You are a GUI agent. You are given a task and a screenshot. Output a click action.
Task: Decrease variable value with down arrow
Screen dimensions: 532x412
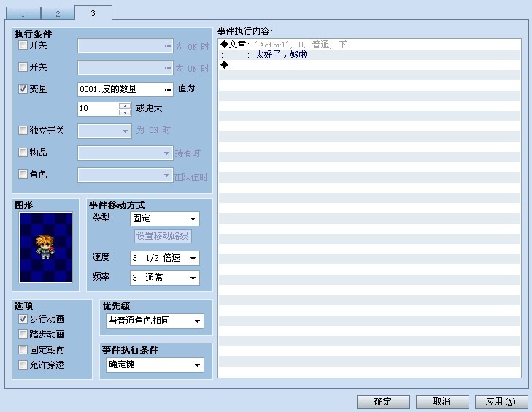(x=126, y=112)
